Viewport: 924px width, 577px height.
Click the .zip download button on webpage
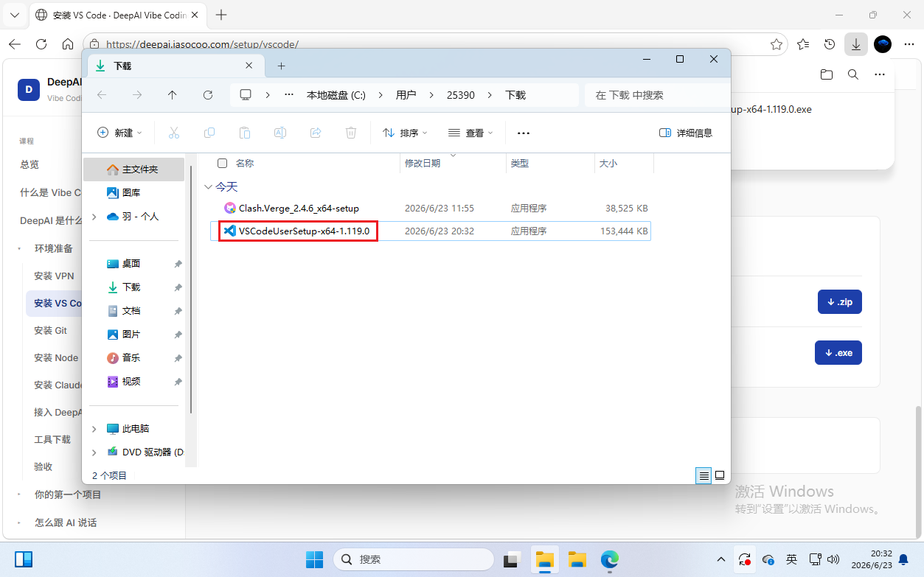click(840, 301)
